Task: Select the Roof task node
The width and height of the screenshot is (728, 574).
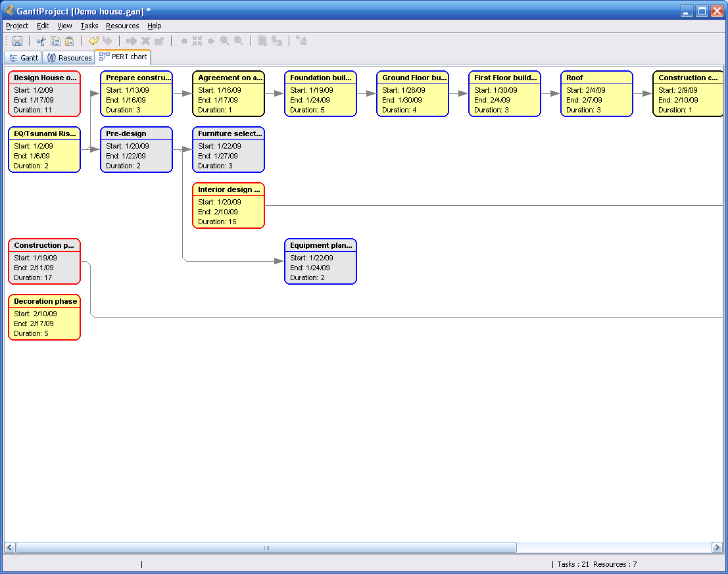Action: [x=596, y=94]
